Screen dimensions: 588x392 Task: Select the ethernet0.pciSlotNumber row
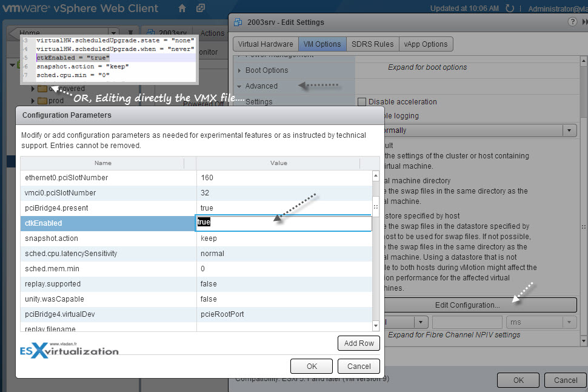(x=196, y=178)
